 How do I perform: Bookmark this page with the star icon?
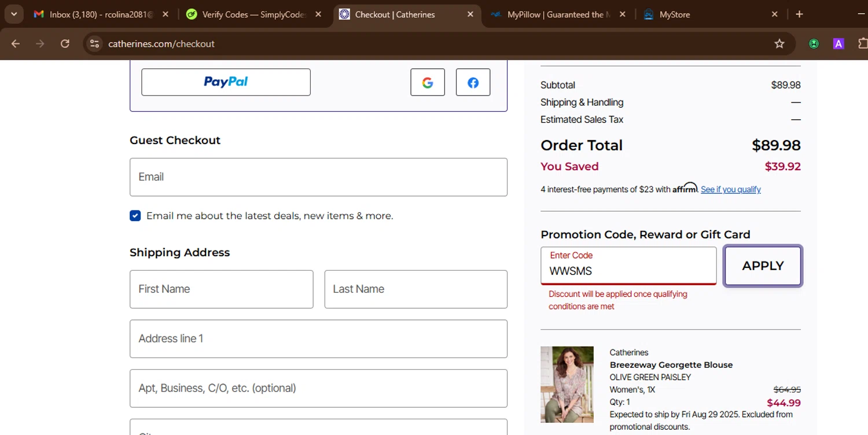coord(779,43)
